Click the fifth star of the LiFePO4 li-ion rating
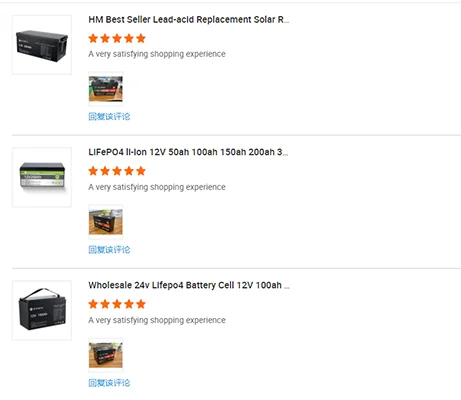Viewport: 461px width, 400px height. 141,171
